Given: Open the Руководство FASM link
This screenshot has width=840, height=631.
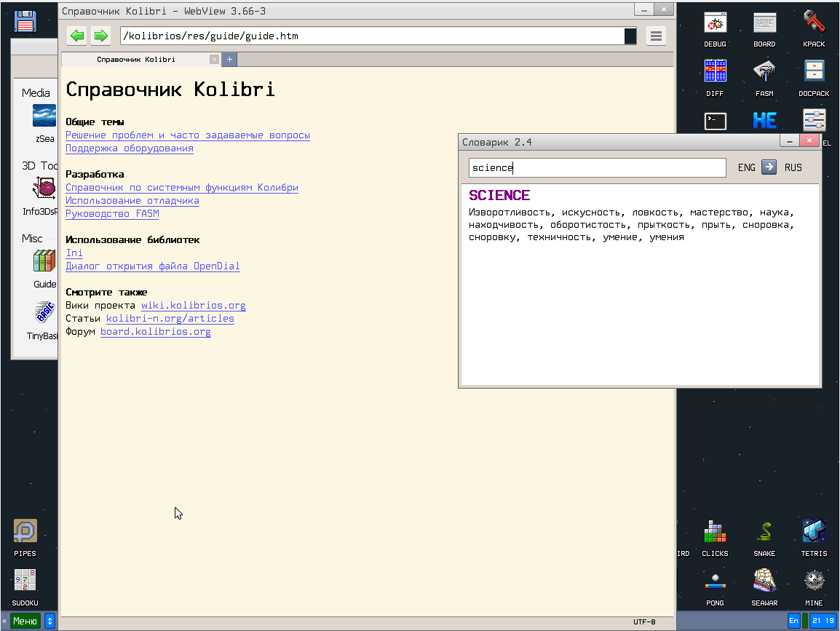Looking at the screenshot, I should (x=112, y=214).
